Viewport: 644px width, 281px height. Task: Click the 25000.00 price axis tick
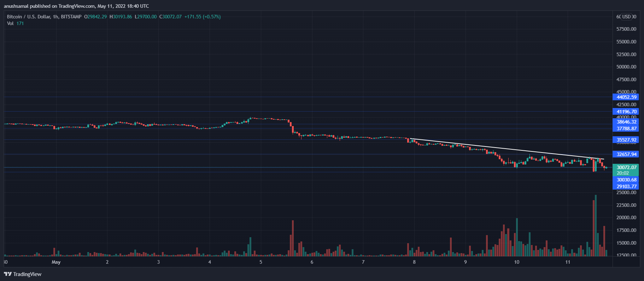pos(626,192)
